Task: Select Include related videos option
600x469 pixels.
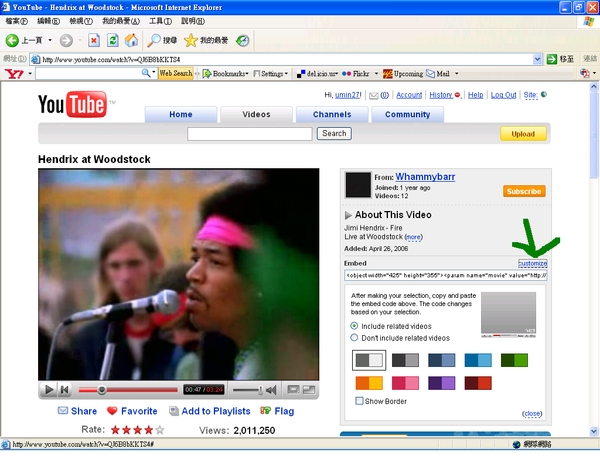Action: point(354,326)
